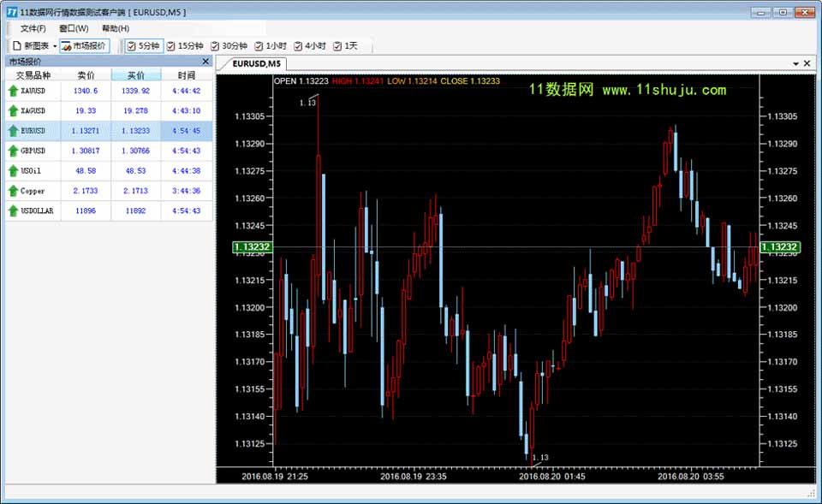Click EURUSD time value 4:54:45
822x504 pixels.
(x=187, y=130)
